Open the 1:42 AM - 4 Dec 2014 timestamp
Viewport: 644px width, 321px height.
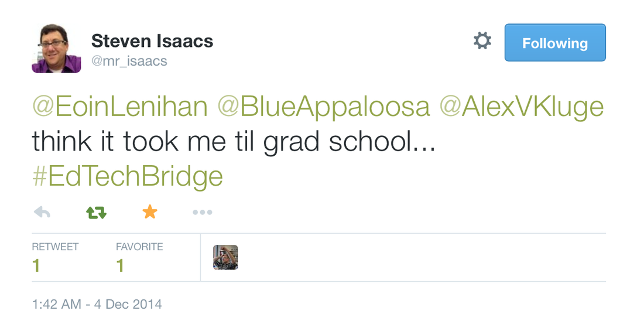(x=97, y=305)
